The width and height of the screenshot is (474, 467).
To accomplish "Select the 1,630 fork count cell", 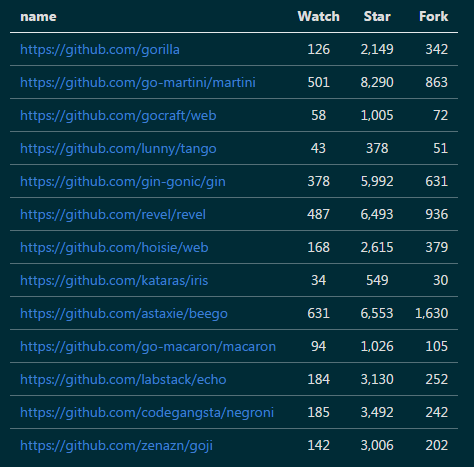I will click(x=431, y=313).
